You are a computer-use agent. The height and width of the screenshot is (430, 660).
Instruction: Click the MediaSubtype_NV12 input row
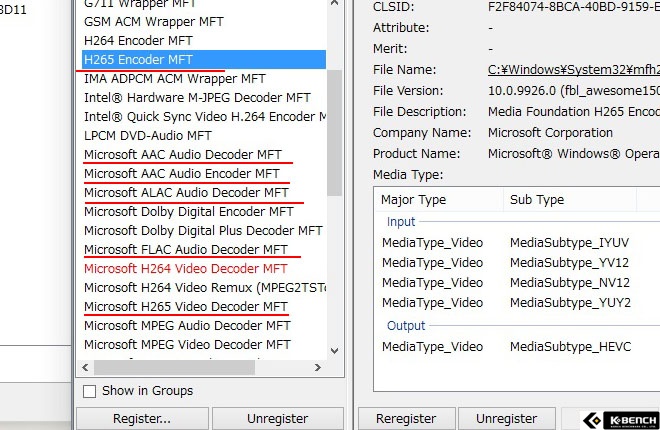tap(517, 283)
